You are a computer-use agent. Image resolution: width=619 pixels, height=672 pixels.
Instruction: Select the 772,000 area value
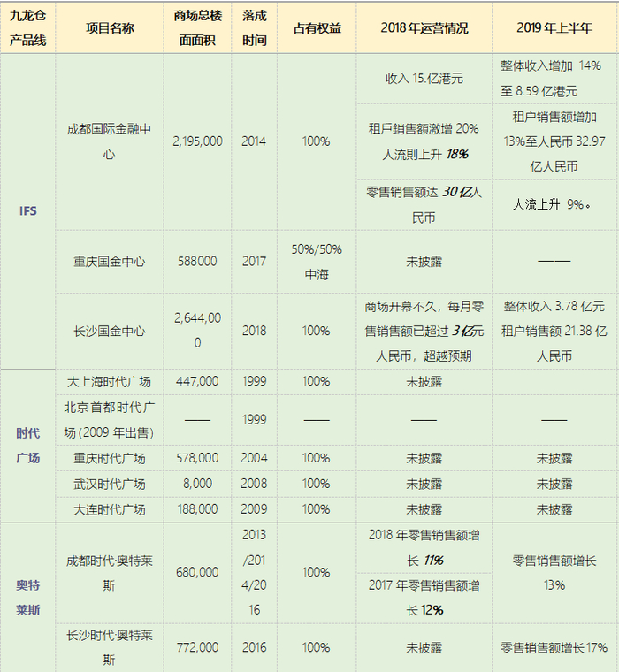pyautogui.click(x=197, y=647)
